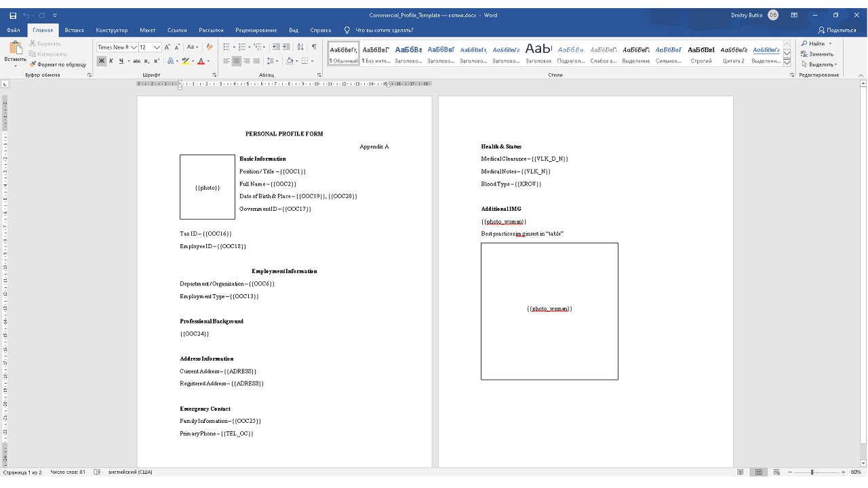Screen dimensions: 868x488
Task: Select the subscript icon
Action: click(x=147, y=60)
